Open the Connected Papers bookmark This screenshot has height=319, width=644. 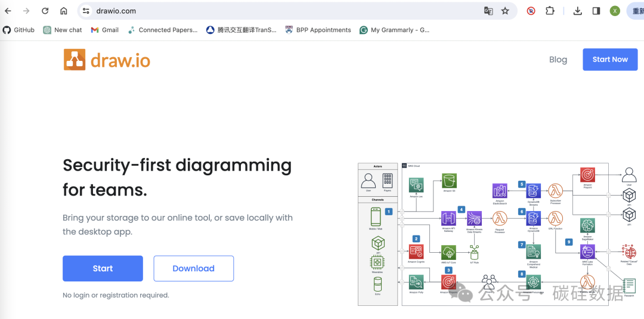[163, 30]
